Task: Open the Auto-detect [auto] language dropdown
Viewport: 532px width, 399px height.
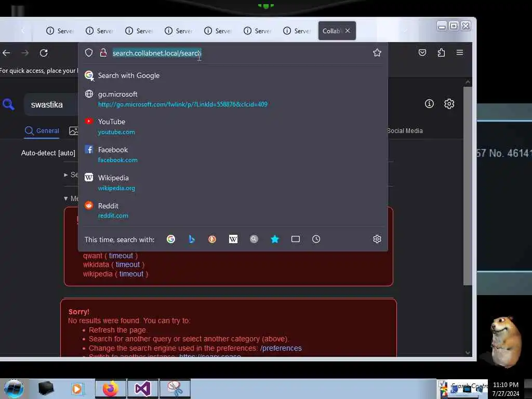Action: pos(48,153)
